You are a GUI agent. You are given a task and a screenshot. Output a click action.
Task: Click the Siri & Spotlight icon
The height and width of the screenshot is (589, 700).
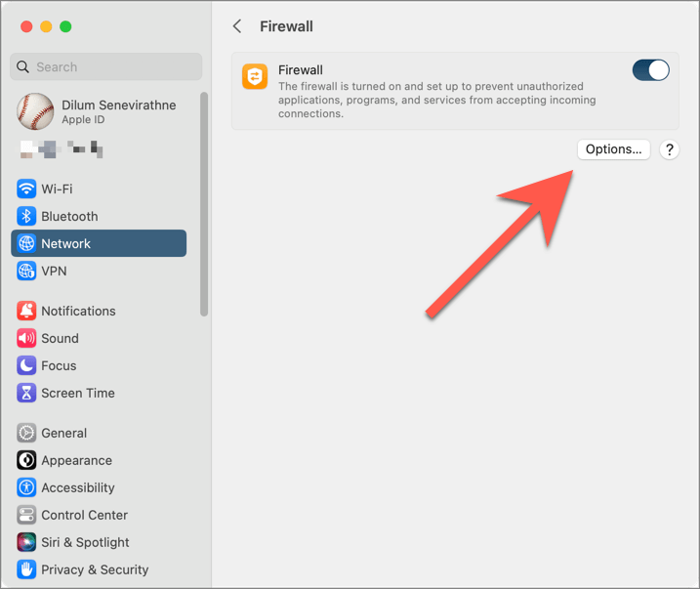[26, 542]
